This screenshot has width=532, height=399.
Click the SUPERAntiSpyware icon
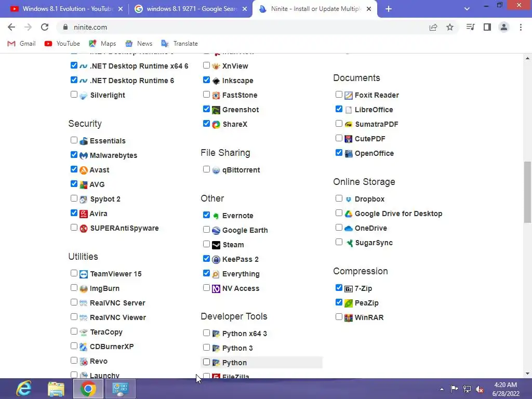[x=84, y=229]
